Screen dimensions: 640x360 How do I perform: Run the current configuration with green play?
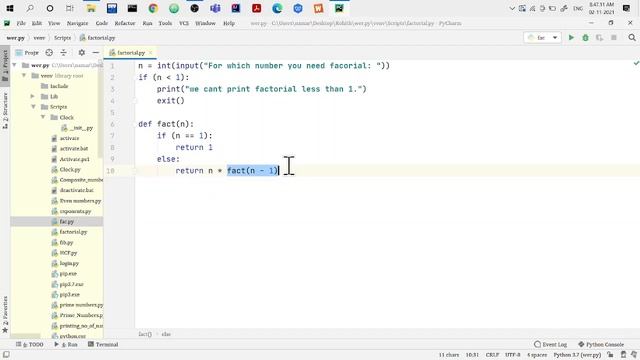571,38
